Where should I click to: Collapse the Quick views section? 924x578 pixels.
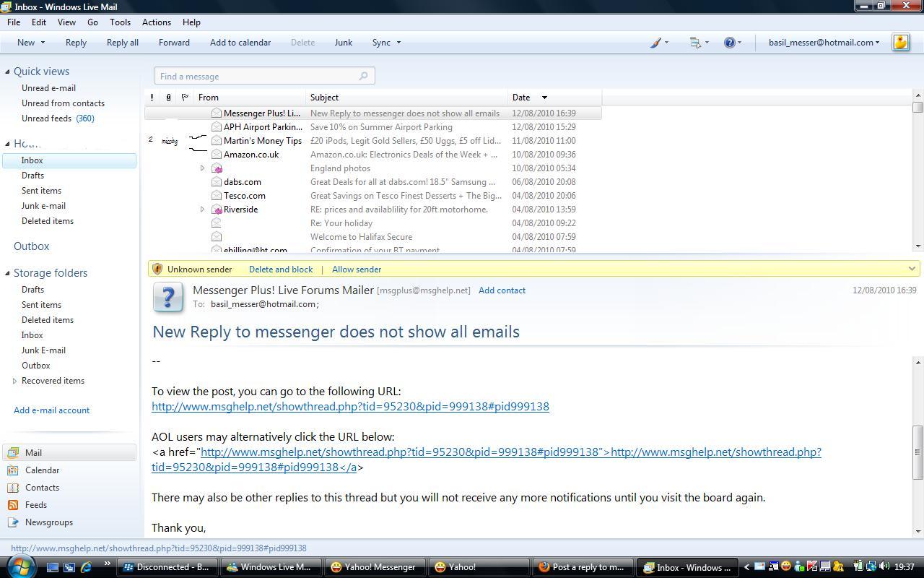(7, 72)
